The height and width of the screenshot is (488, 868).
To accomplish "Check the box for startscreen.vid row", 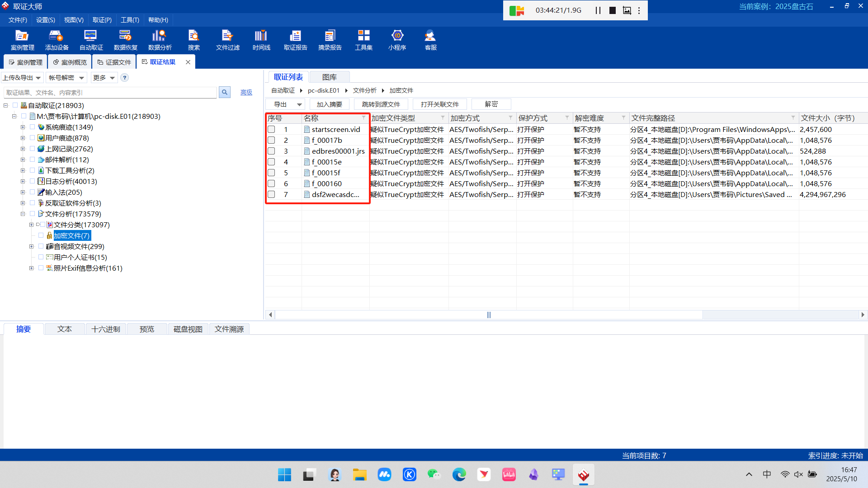I will point(271,129).
